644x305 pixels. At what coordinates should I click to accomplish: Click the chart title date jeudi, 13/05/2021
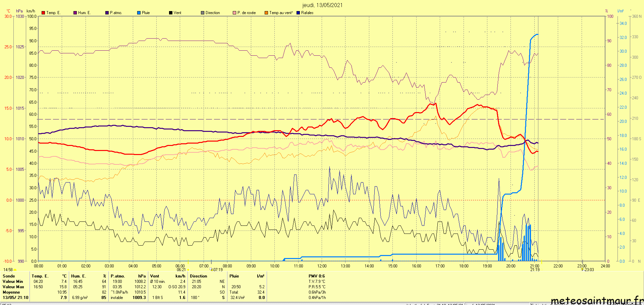click(322, 5)
